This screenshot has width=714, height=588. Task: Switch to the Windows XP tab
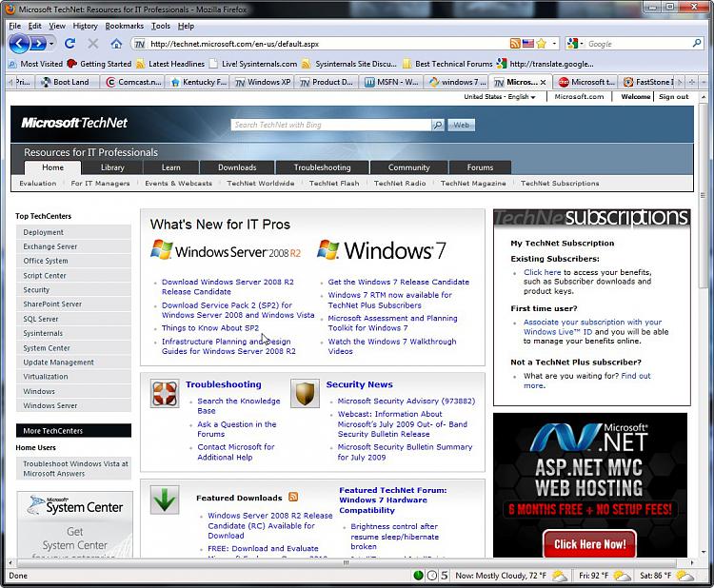click(x=263, y=83)
